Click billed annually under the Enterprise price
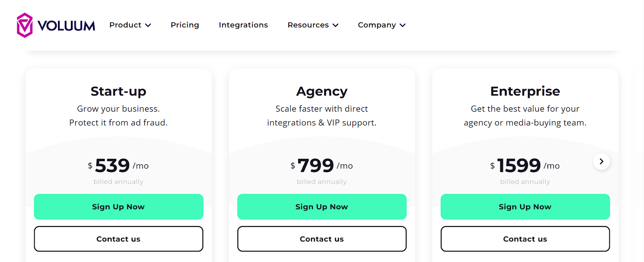The width and height of the screenshot is (644, 262). click(x=525, y=181)
